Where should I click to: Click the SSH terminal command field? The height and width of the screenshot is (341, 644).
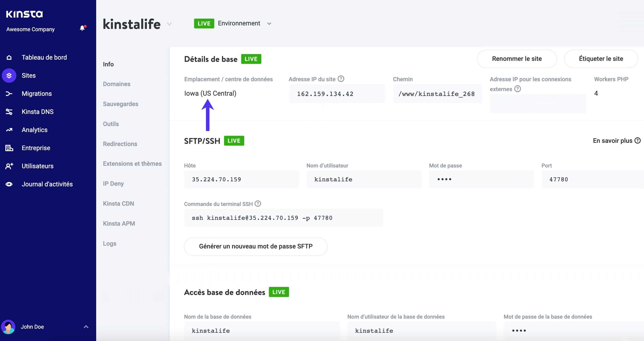[x=283, y=218]
